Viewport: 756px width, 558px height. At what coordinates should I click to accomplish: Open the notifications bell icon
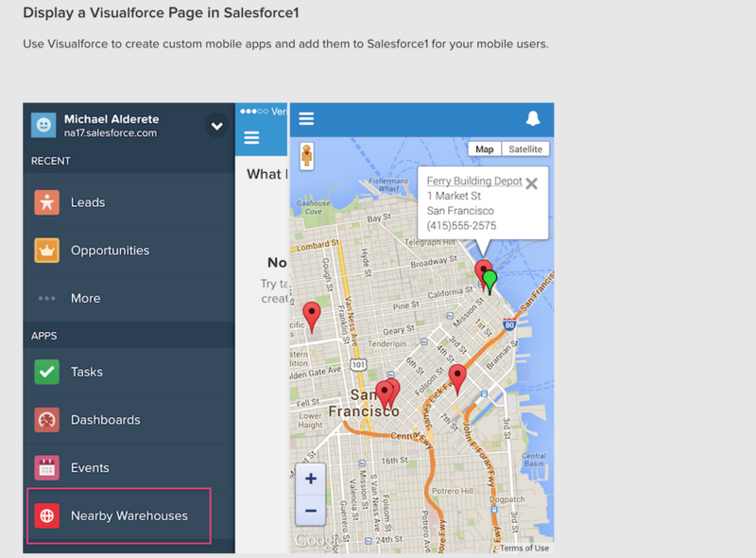coord(533,118)
